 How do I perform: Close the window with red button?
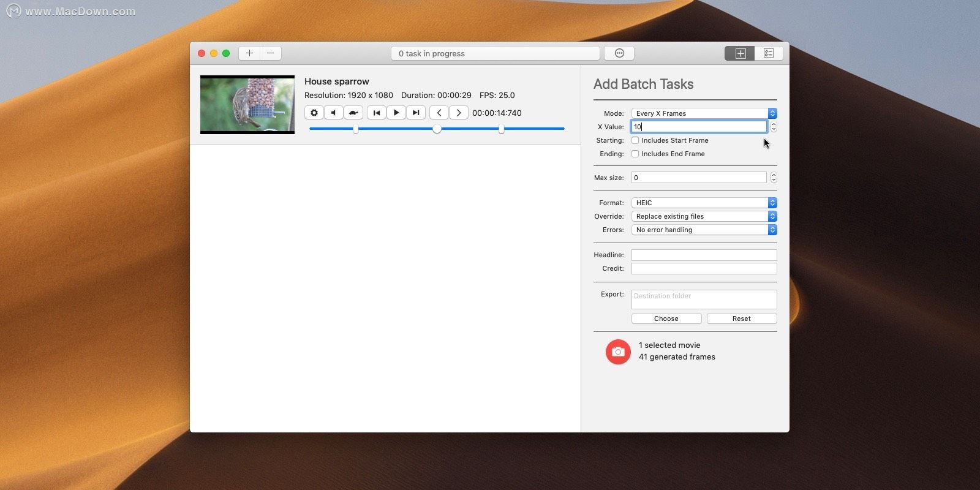point(202,53)
